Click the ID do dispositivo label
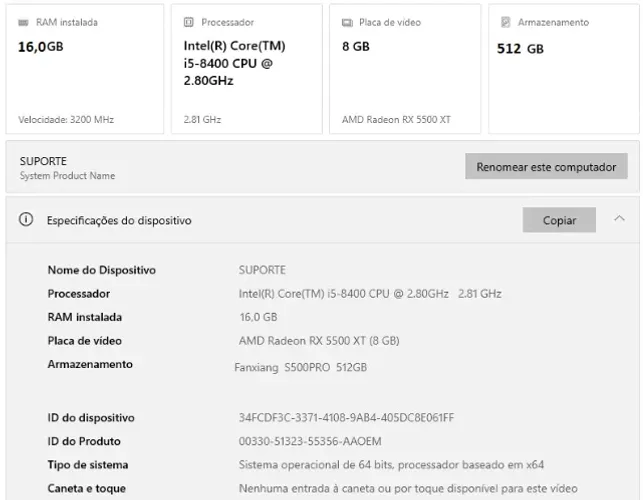The height and width of the screenshot is (500, 643). [91, 418]
